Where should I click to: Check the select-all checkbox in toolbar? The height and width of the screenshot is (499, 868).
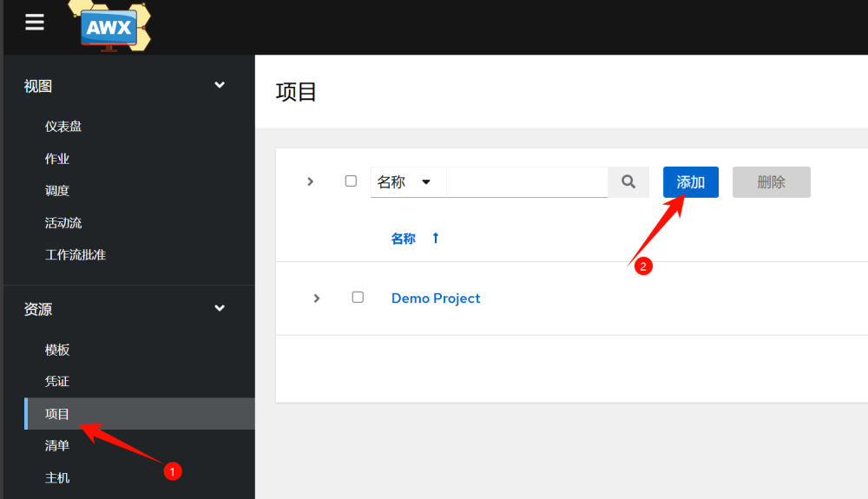coord(351,181)
